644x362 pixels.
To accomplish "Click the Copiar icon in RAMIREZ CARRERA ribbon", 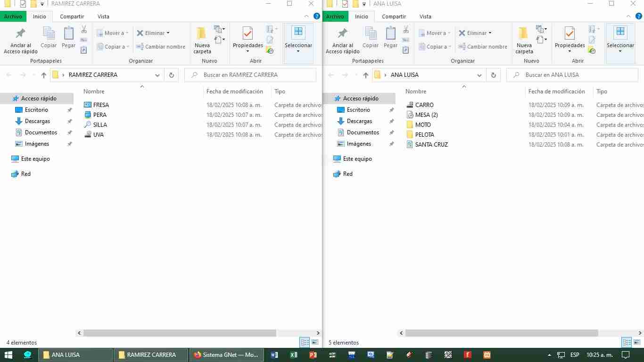I will tap(49, 33).
